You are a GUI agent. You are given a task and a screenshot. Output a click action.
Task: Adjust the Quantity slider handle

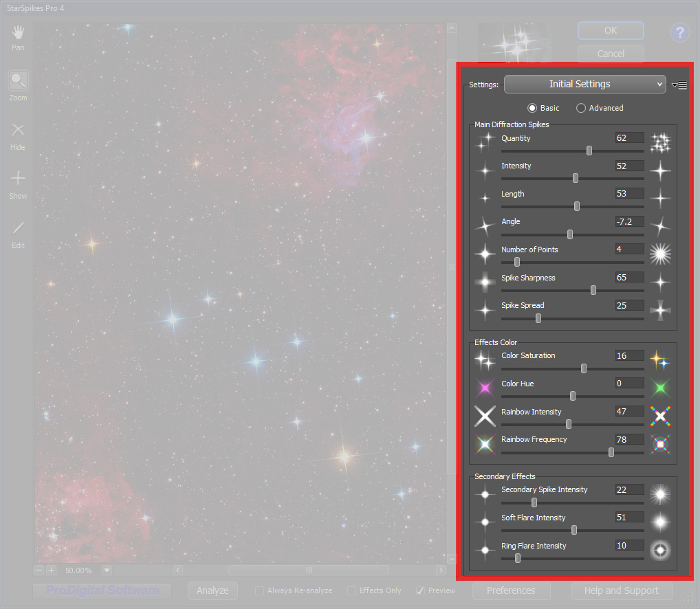pos(589,151)
